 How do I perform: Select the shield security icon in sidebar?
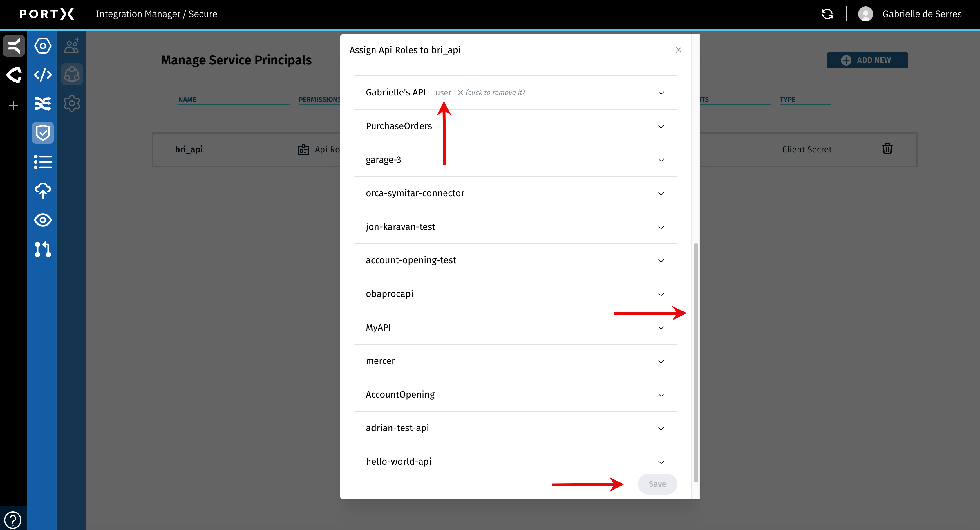(x=43, y=133)
